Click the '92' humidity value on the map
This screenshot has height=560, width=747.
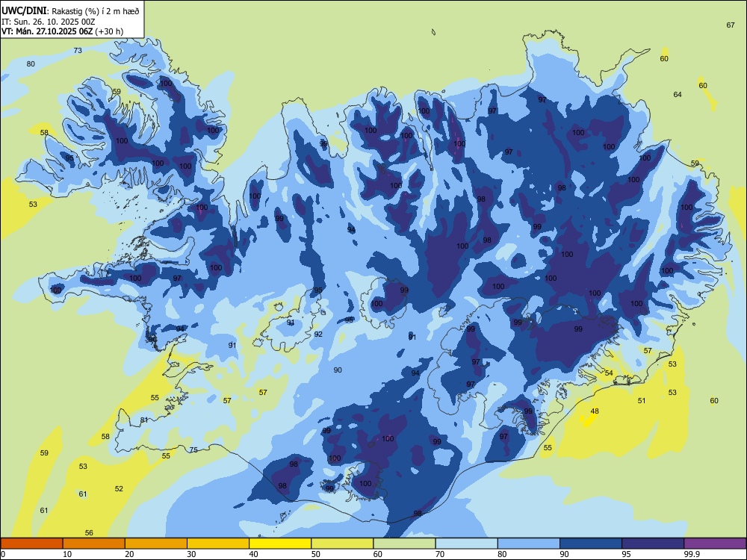[x=318, y=335]
